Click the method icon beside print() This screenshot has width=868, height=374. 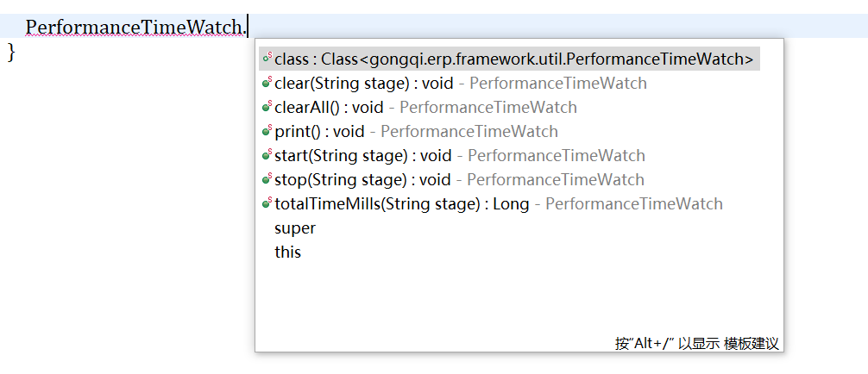click(x=267, y=131)
